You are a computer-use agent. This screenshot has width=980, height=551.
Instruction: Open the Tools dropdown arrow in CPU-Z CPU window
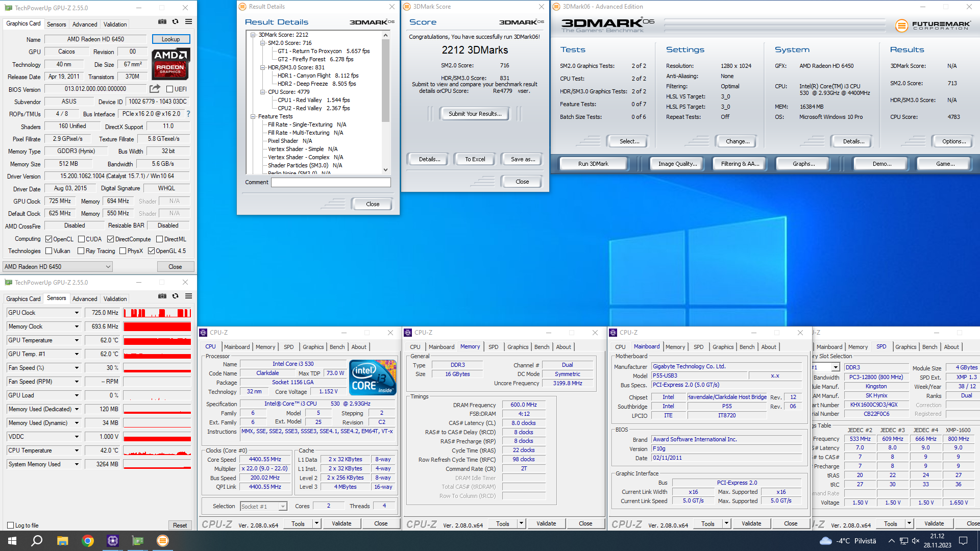click(x=316, y=523)
